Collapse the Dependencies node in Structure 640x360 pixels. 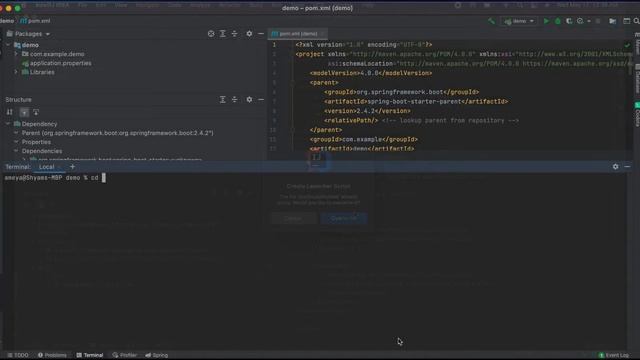(16, 151)
